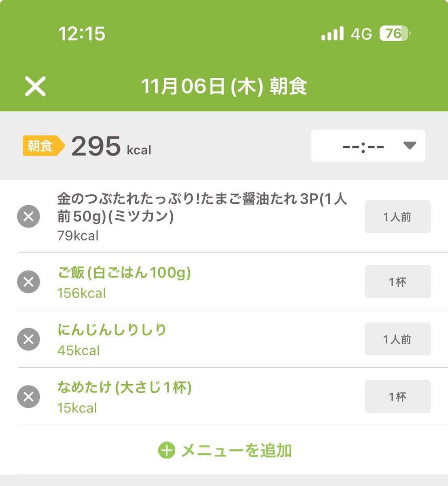This screenshot has width=448, height=486.
Task: Adjust the 1人前 portion for にんじんしりしり
Action: 397,339
